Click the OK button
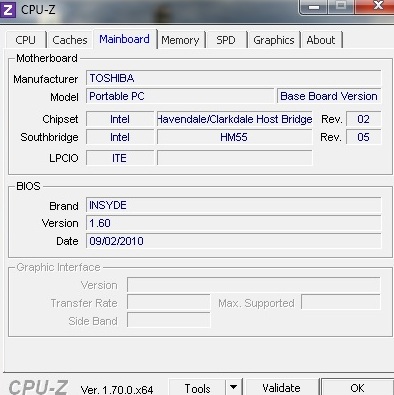The image size is (394, 395). coord(357,388)
